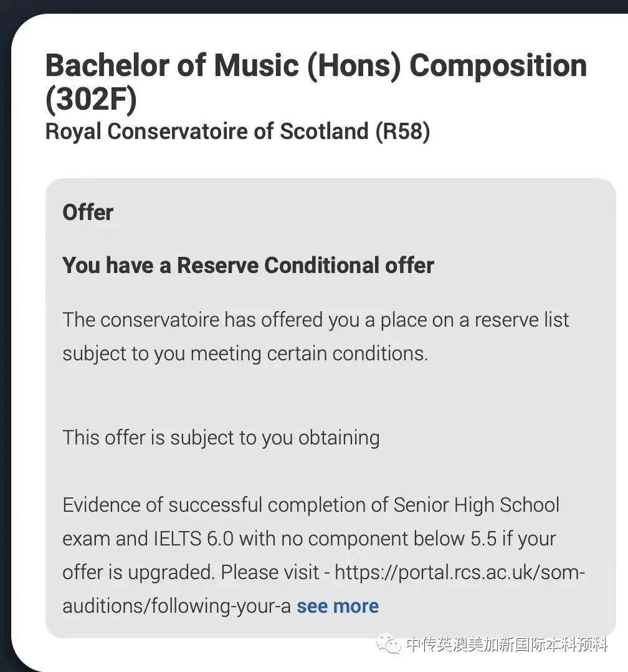This screenshot has width=628, height=672.
Task: Click the "(302F)" course code
Action: click(x=90, y=100)
